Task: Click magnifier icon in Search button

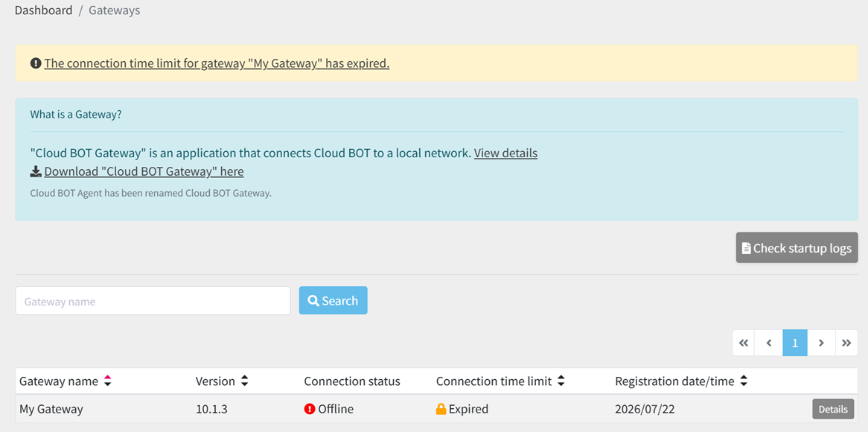Action: [313, 301]
